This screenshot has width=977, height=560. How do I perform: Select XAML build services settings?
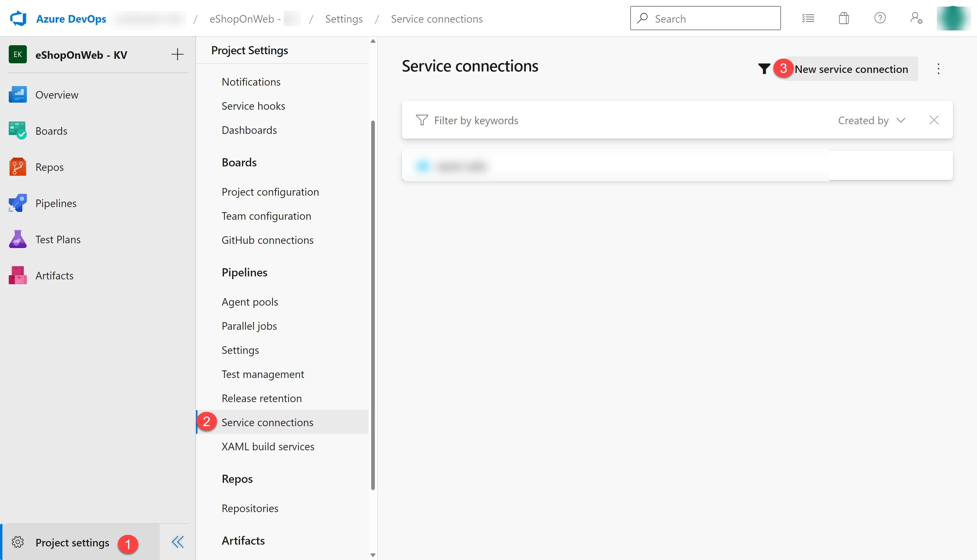coord(268,445)
